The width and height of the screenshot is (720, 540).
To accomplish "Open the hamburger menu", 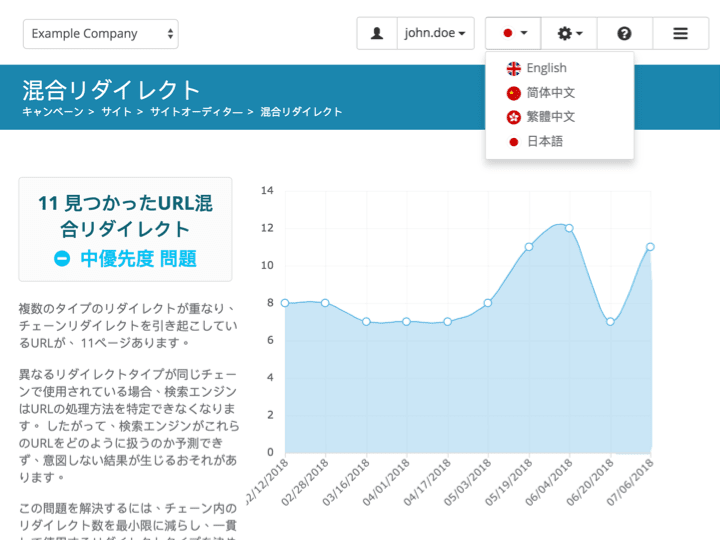I will 680,33.
